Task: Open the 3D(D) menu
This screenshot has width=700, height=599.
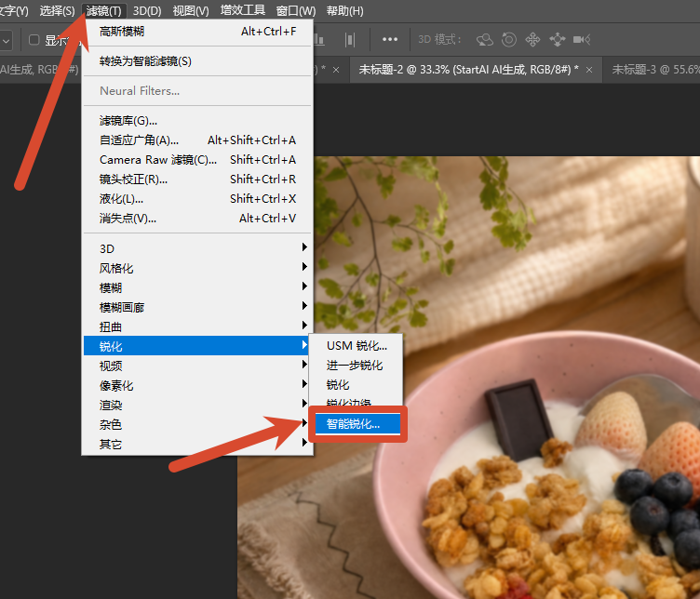Action: pyautogui.click(x=147, y=11)
